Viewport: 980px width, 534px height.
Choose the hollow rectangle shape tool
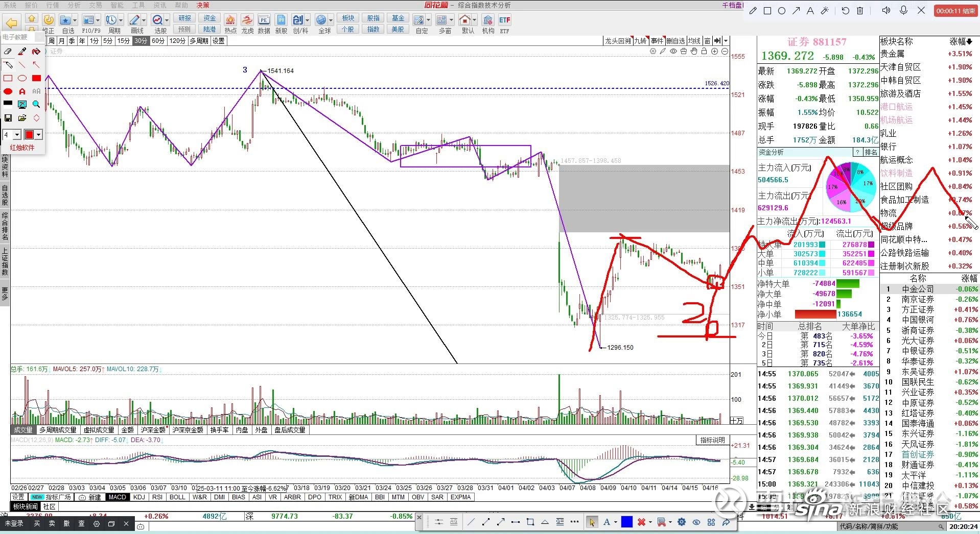coord(8,78)
